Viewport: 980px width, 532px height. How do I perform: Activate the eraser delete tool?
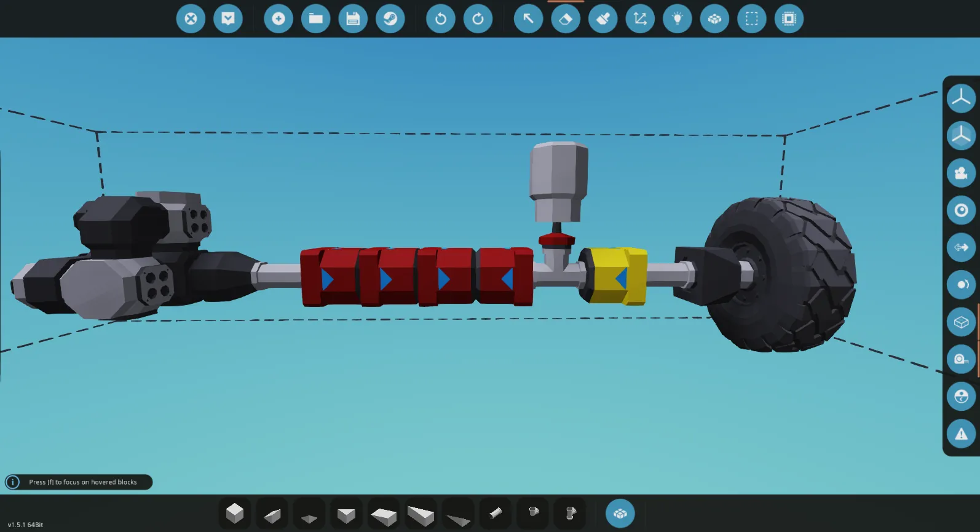click(566, 18)
